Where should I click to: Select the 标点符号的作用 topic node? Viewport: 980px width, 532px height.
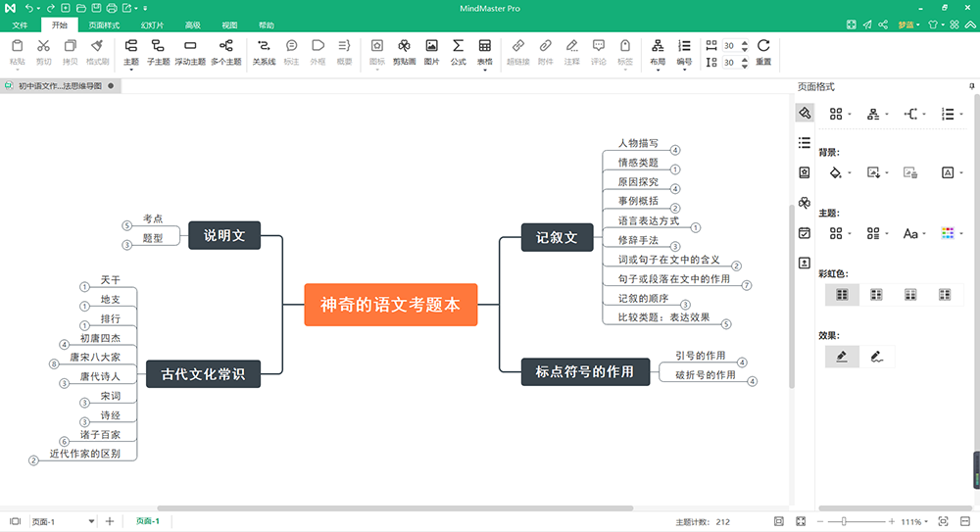[x=585, y=371]
